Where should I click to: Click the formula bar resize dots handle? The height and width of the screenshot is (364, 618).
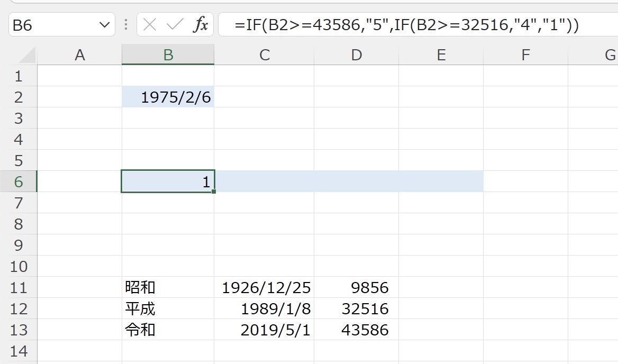click(x=126, y=24)
